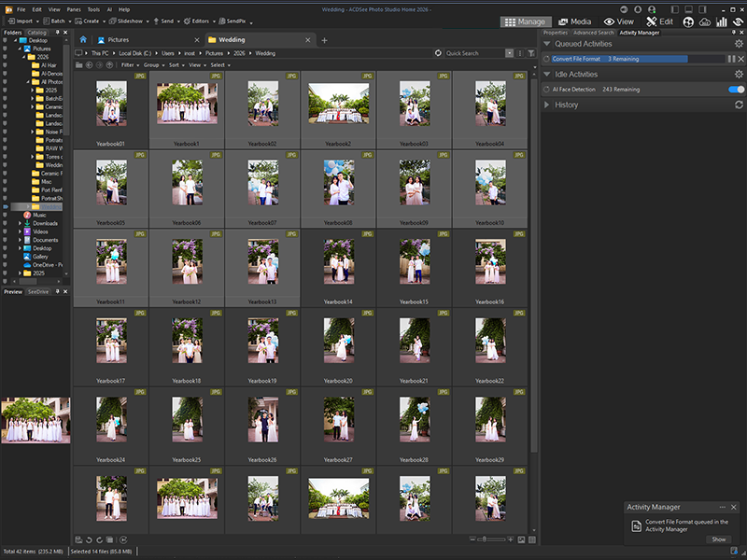Click the Show button in the Activity Manager popup
Image resolution: width=747 pixels, height=560 pixels.
[718, 539]
